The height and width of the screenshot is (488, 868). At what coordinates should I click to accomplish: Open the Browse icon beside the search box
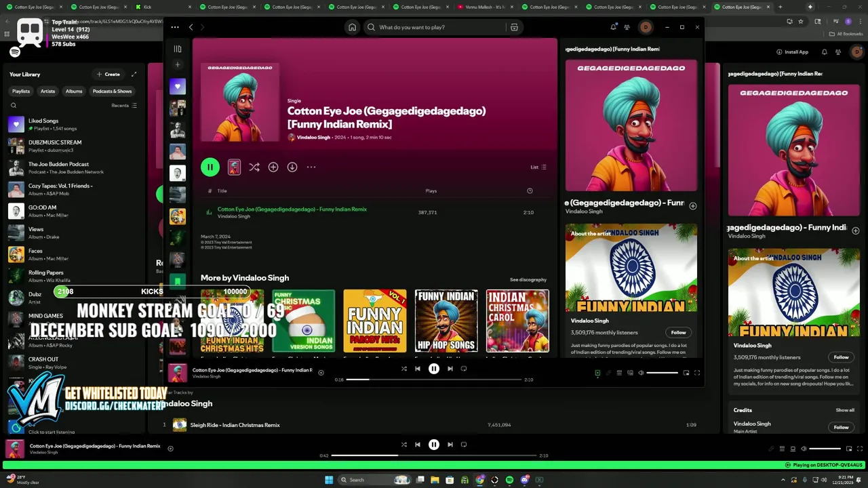tap(514, 27)
